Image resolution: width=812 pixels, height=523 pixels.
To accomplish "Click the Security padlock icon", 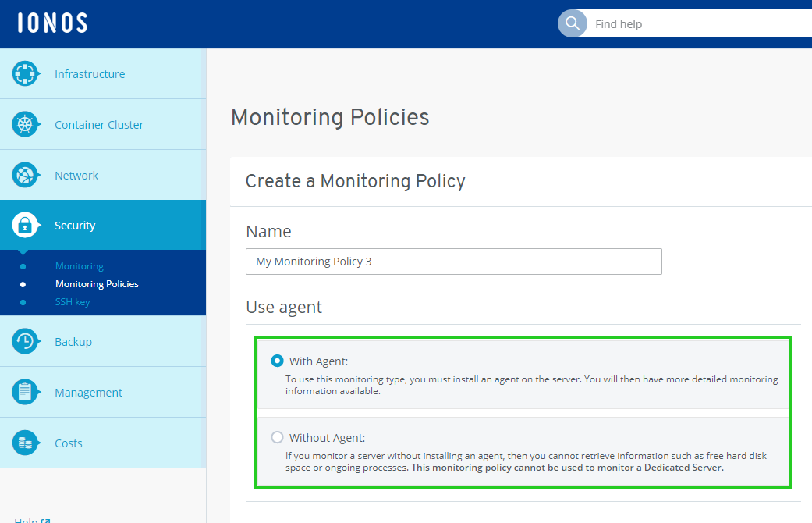I will 25,226.
